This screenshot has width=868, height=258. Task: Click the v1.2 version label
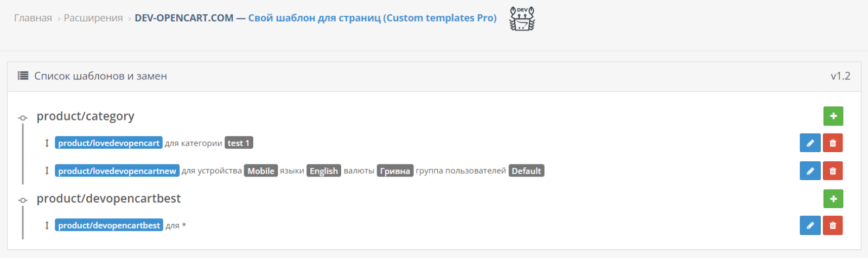tap(840, 76)
